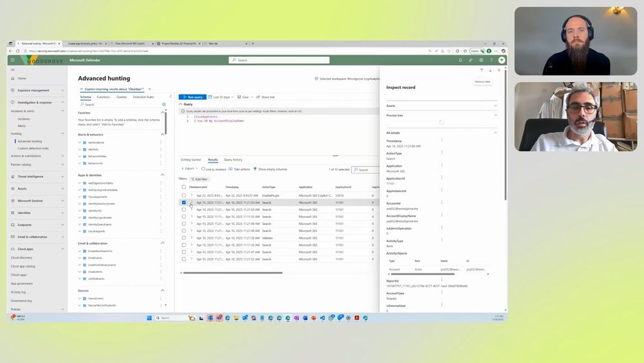644x363 pixels.
Task: Reload the page in browser toolbar
Action: [17, 51]
